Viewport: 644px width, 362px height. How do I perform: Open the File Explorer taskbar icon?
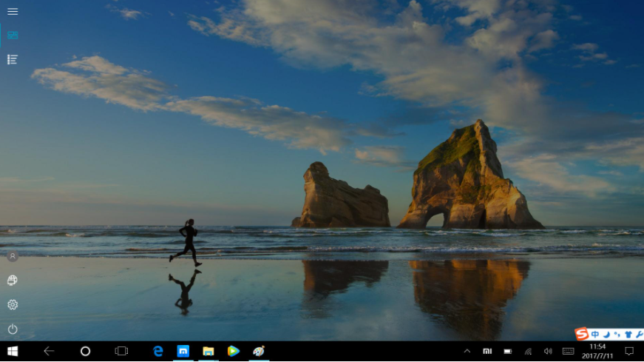point(209,351)
